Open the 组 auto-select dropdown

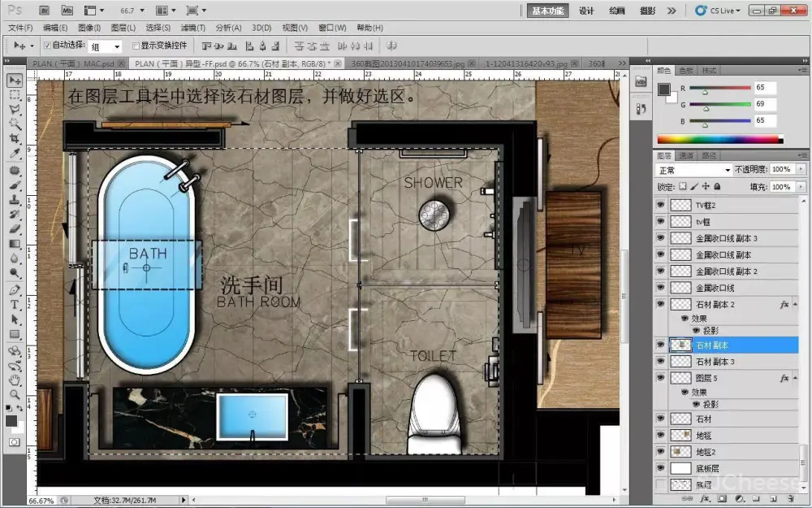tap(106, 46)
